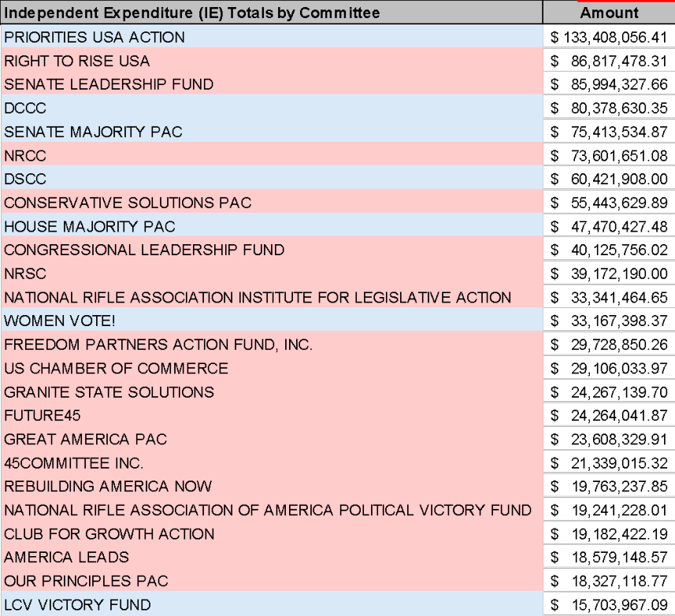Select the 'Independent Expenditure (IE) Totals by Committee' header cell
The image size is (675, 616).
(x=271, y=13)
